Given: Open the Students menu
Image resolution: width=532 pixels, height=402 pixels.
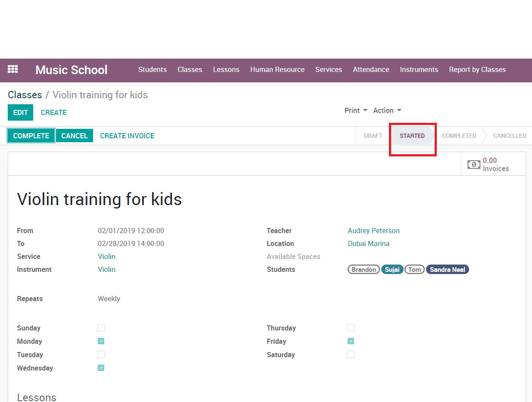Looking at the screenshot, I should click(152, 69).
